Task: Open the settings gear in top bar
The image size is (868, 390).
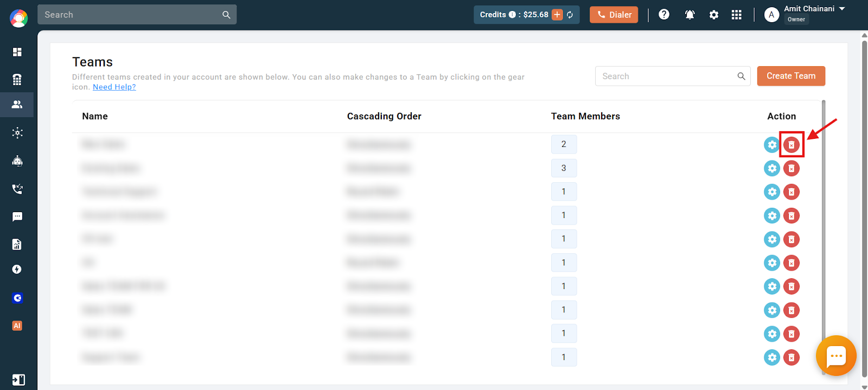Action: click(x=714, y=15)
